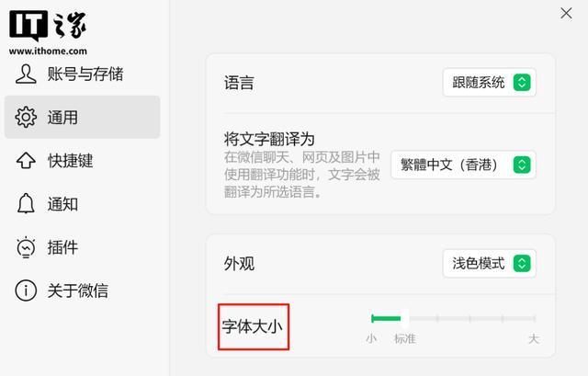Click the info icon for 关于微信
This screenshot has height=376, width=588.
pos(26,291)
